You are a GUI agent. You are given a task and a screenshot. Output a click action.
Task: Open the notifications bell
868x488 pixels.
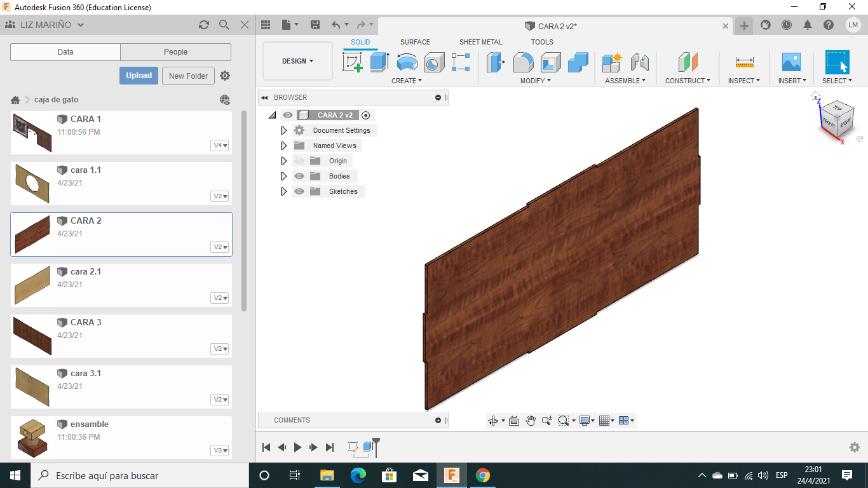(x=808, y=25)
